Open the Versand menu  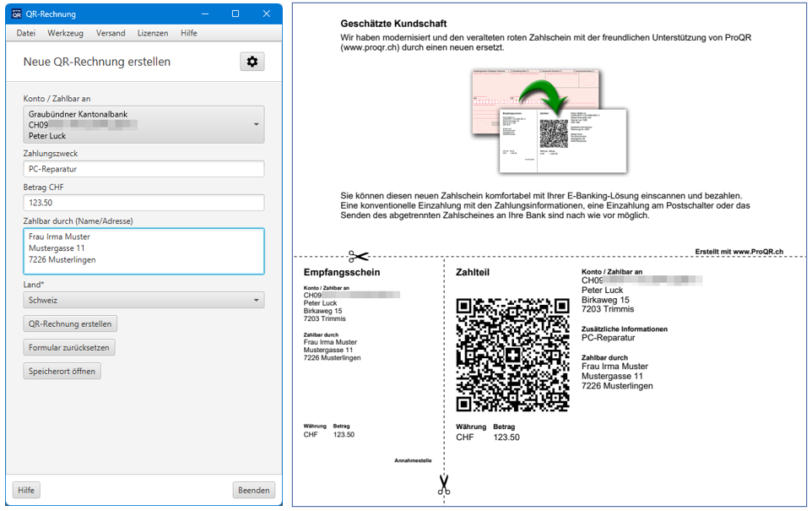(x=111, y=33)
